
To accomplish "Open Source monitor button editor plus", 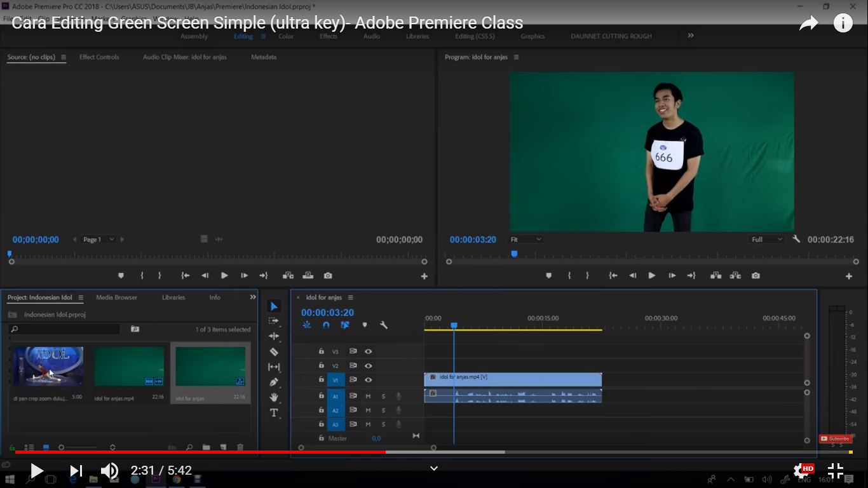I will point(424,276).
